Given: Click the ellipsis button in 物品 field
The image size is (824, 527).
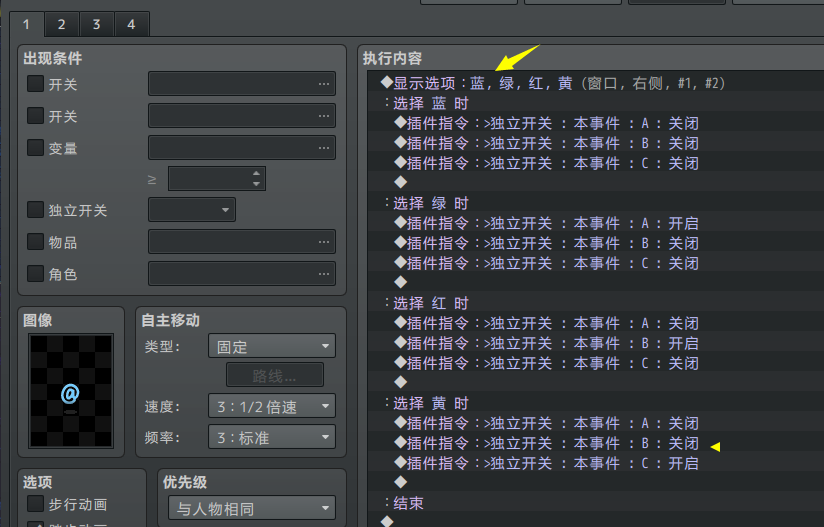Looking at the screenshot, I should (x=323, y=242).
